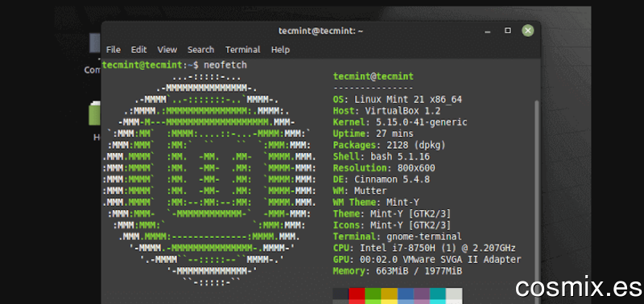Open the Search menu
The height and width of the screenshot is (304, 644).
tap(200, 50)
